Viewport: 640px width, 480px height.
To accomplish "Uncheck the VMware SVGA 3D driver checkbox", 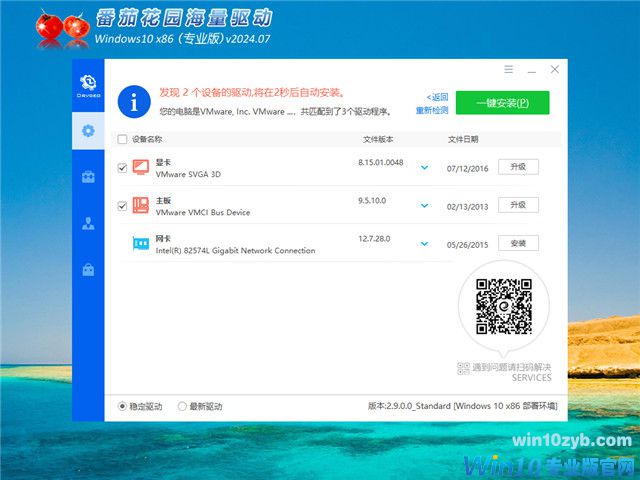I will [x=122, y=168].
